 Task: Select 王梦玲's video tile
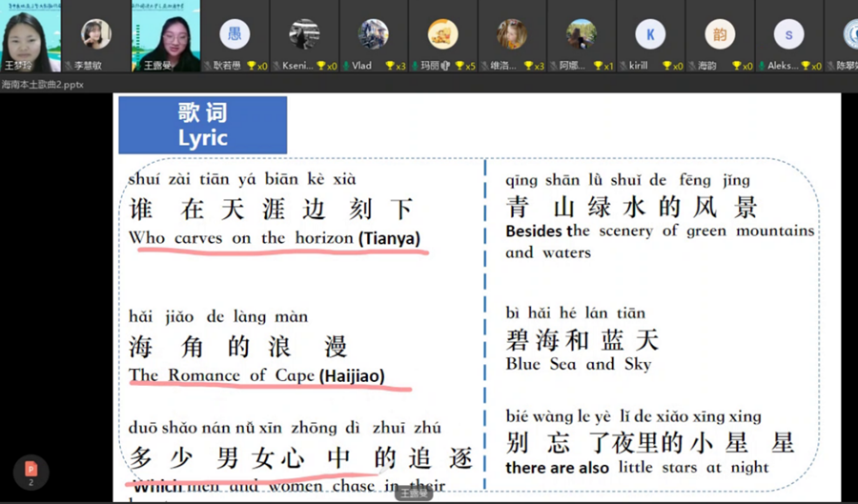coord(31,36)
